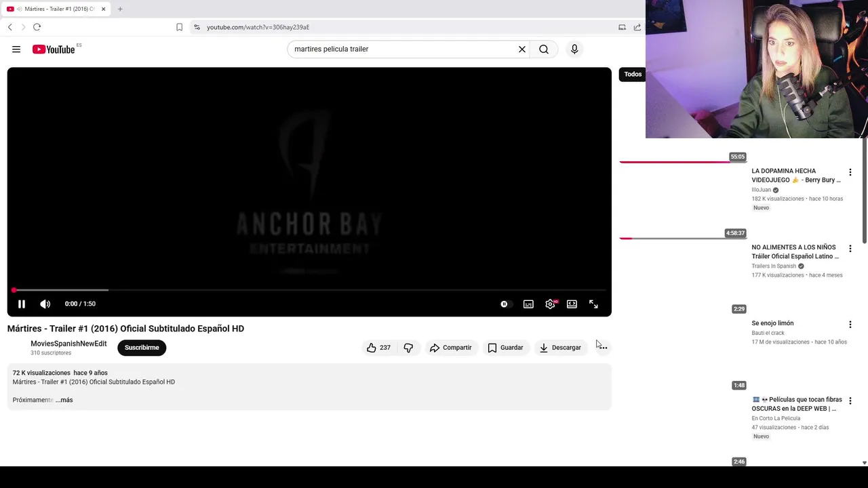Open more actions three-dot menu under video
Viewport: 868px width, 488px height.
tap(603, 348)
